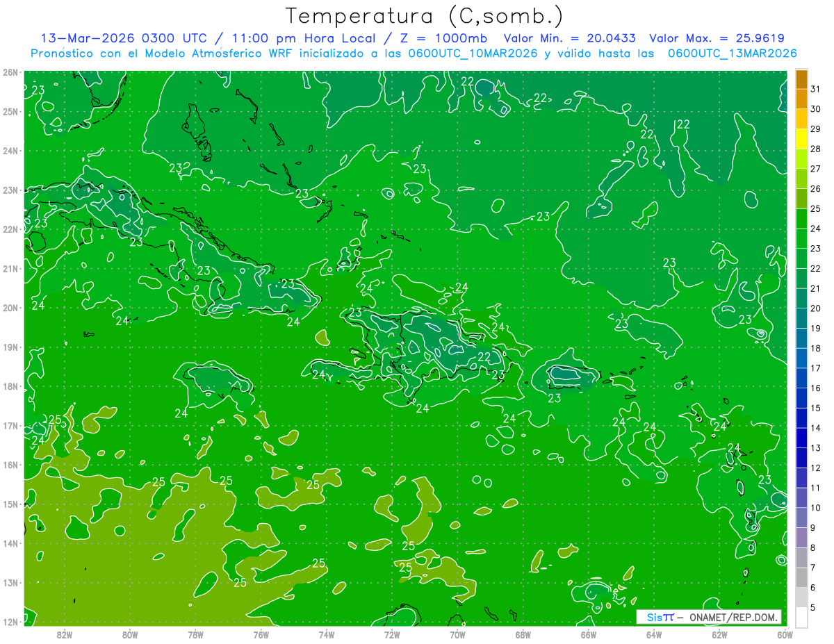Click the 17N latitude axis label
Screen dimensions: 834x644
click(x=10, y=426)
